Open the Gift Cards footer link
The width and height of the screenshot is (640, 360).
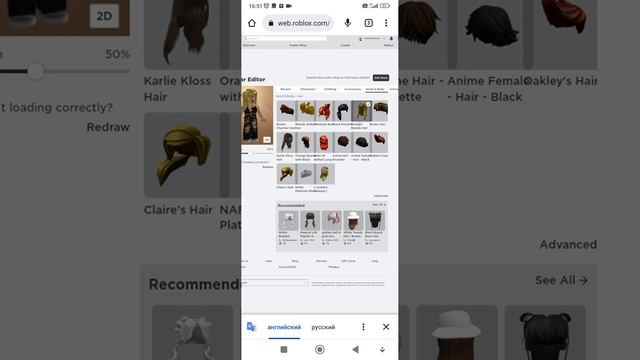click(348, 261)
